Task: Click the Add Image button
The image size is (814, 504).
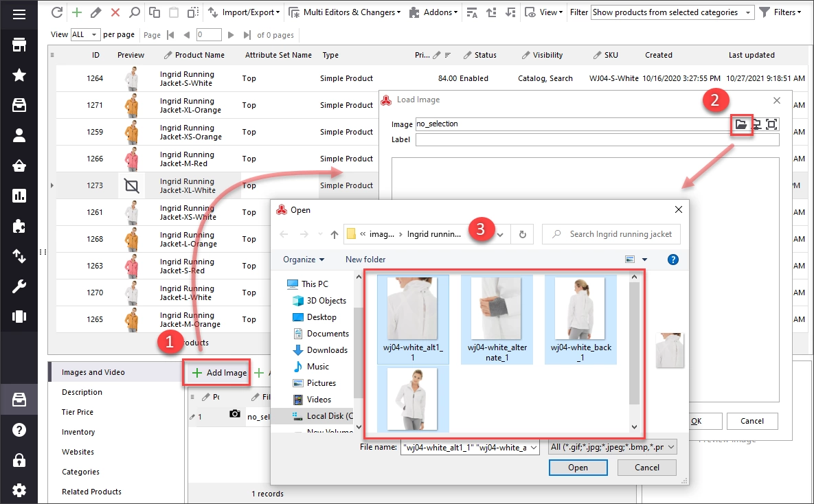Action: [x=218, y=373]
